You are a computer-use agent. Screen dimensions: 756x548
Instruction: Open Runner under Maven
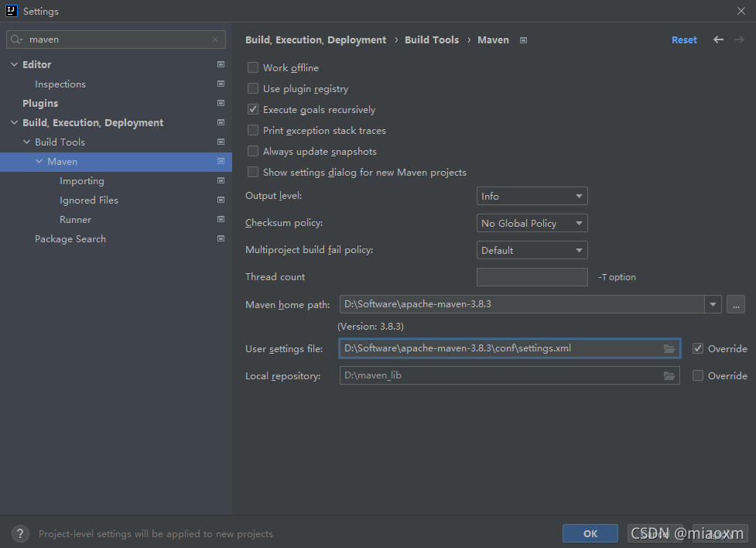[x=75, y=220]
